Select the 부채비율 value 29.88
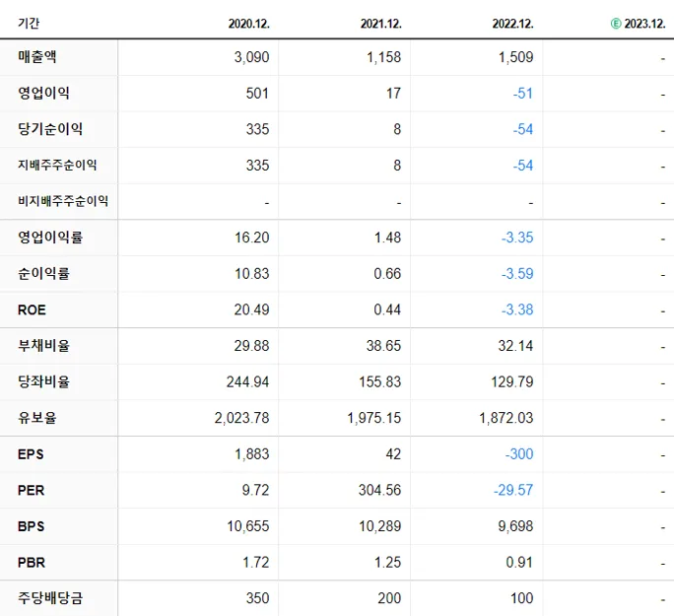The height and width of the screenshot is (616, 674). coord(251,346)
